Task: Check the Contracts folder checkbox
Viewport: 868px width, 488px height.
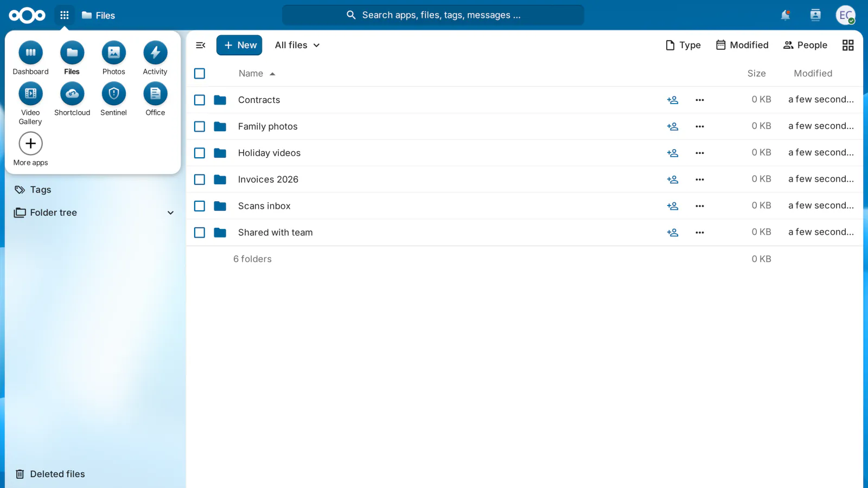Action: [200, 100]
